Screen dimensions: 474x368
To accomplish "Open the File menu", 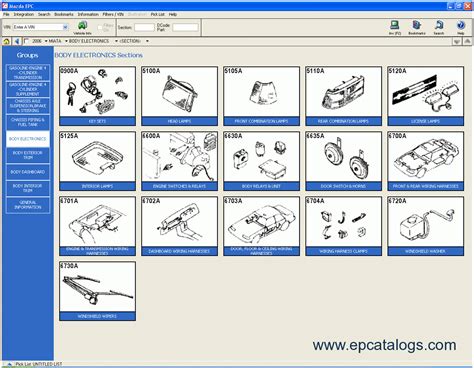I will 6,14.
